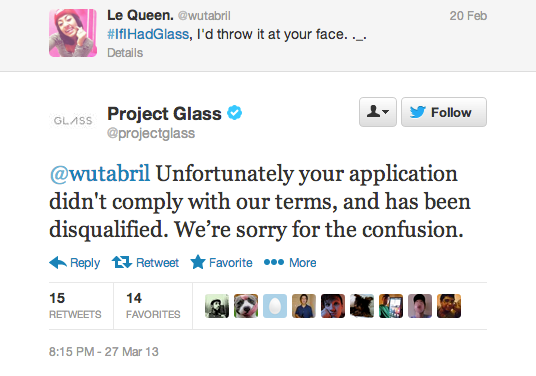536x376 pixels.
Task: Click the black-and-white avatar in favoriters row
Action: coord(217,306)
